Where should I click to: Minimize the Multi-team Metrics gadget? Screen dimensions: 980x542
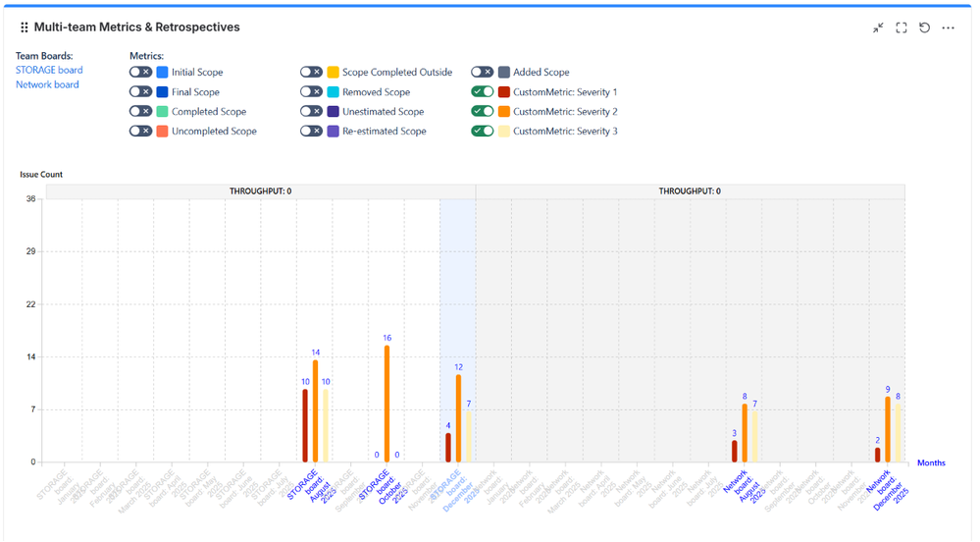tap(878, 27)
